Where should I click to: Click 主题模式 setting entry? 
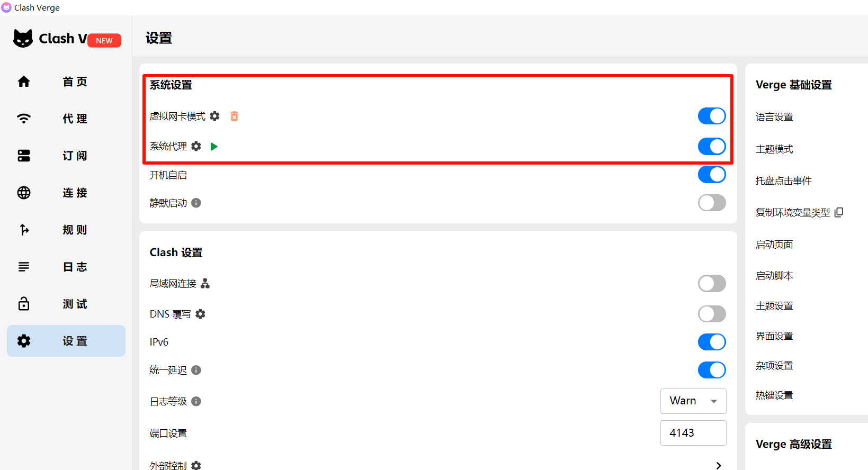coord(774,149)
